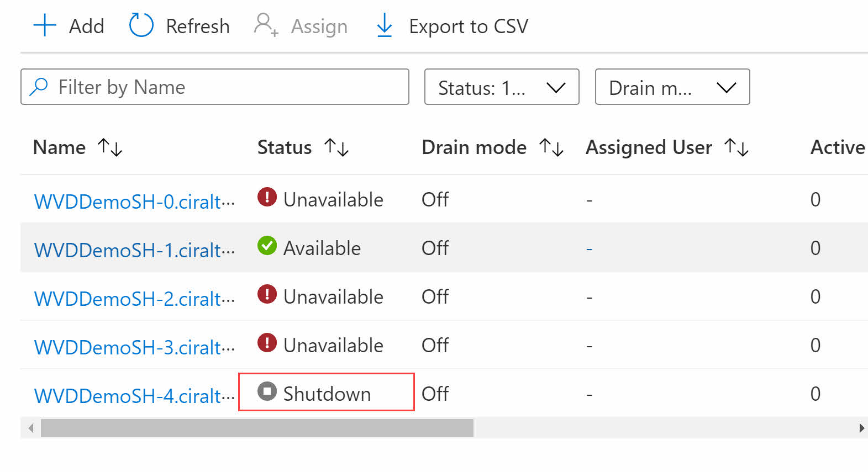The width and height of the screenshot is (868, 472).
Task: Sort by Drain mode column arrows
Action: coord(551,147)
